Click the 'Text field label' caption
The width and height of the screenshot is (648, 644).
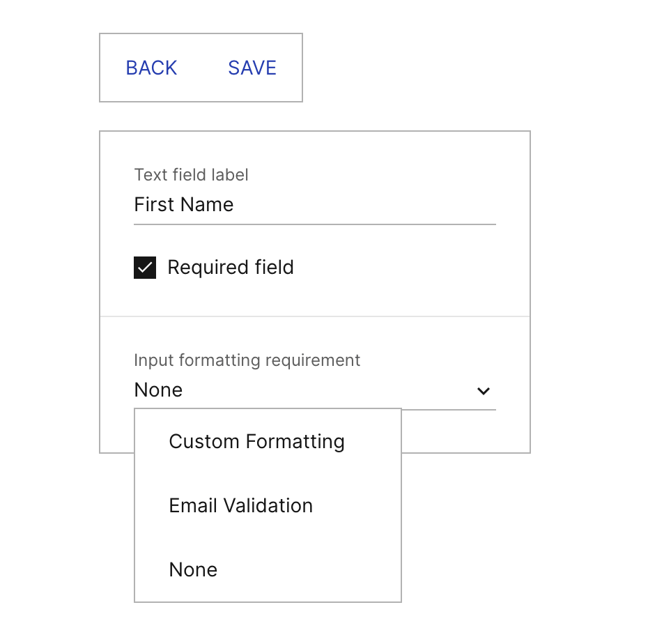coord(191,174)
